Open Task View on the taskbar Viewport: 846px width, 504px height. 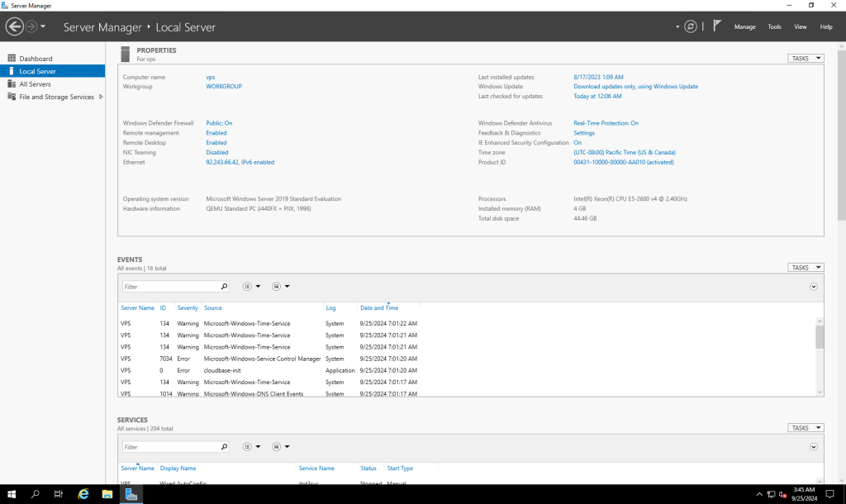pos(59,494)
